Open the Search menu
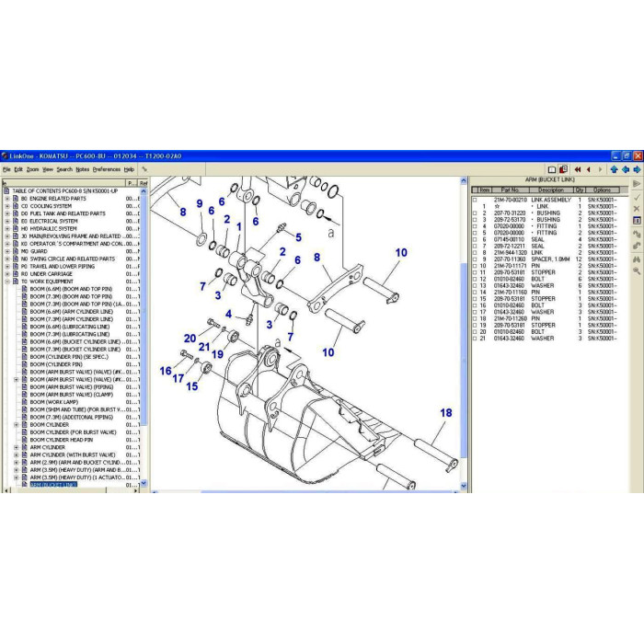 [64, 169]
